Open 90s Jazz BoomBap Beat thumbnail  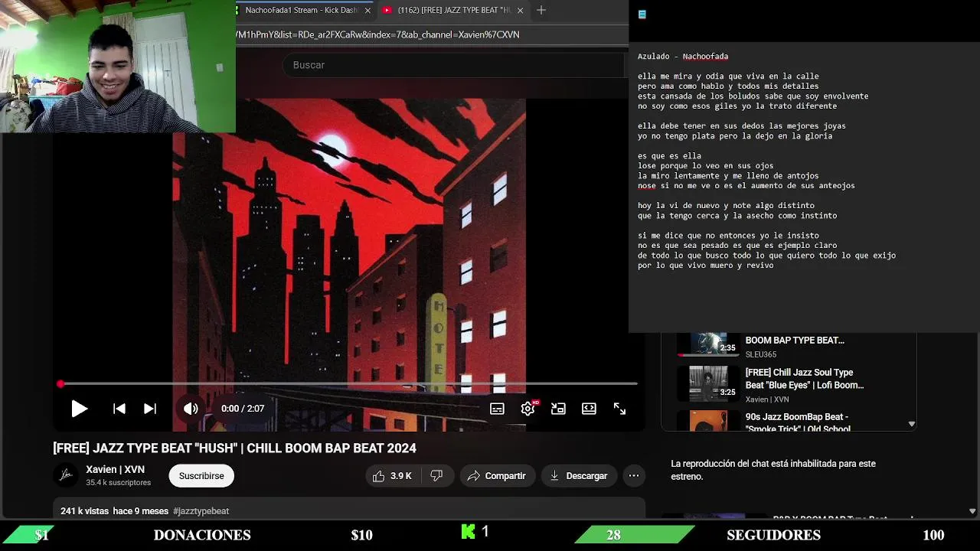click(x=708, y=421)
